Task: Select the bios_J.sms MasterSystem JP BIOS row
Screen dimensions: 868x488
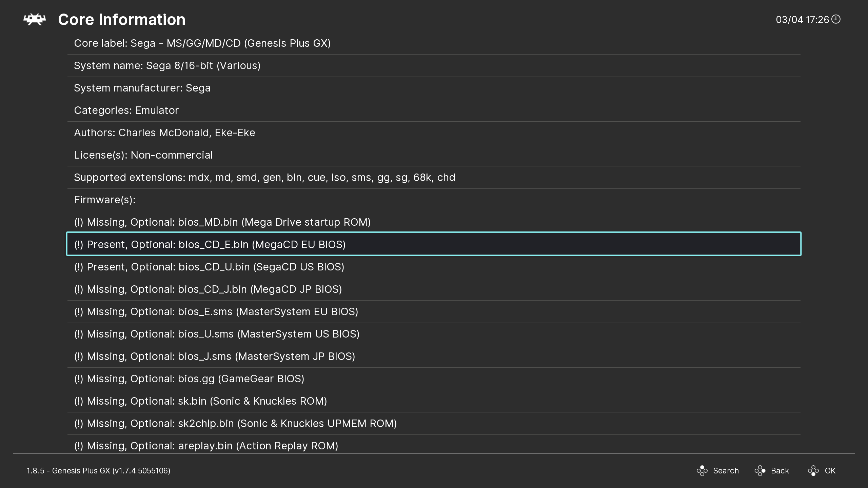Action: [434, 356]
